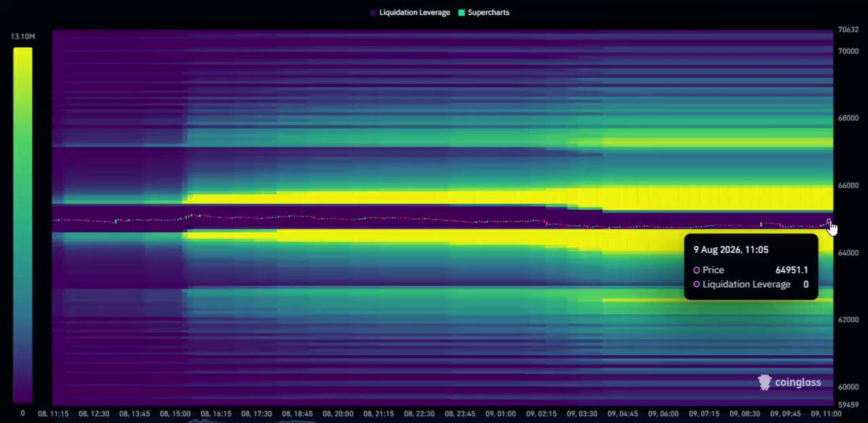Select the 08, 16:15 time label
The height and width of the screenshot is (423, 868).
(x=217, y=414)
